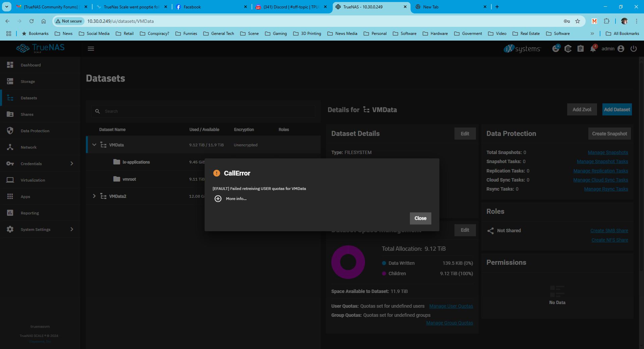Click the Create Snapshot button
The width and height of the screenshot is (644, 349).
(x=609, y=134)
